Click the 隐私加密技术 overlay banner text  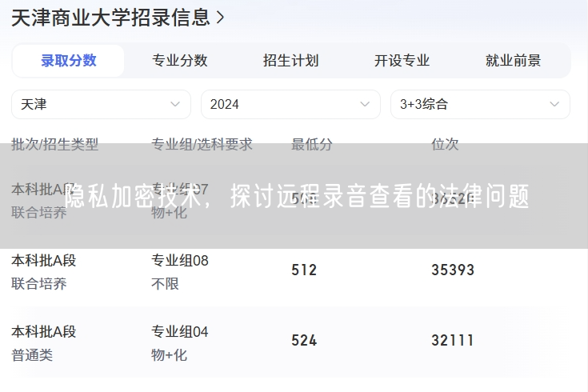pyautogui.click(x=296, y=196)
